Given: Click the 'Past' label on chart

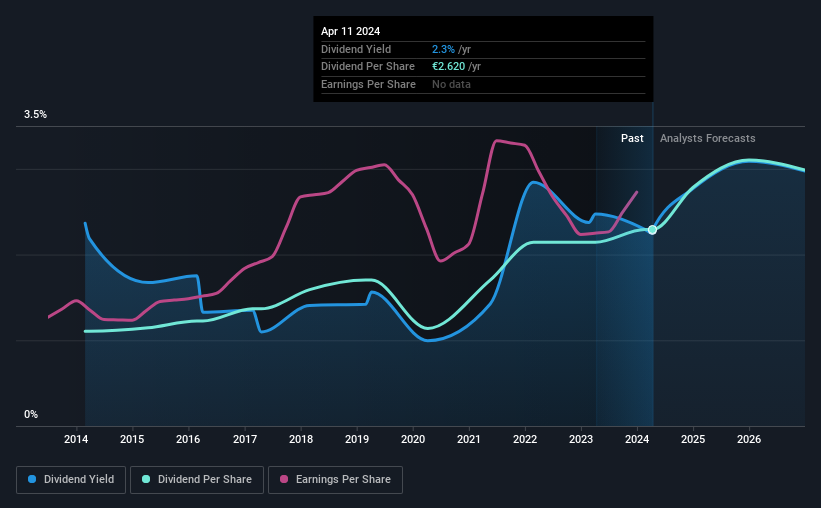Looking at the screenshot, I should [x=632, y=138].
